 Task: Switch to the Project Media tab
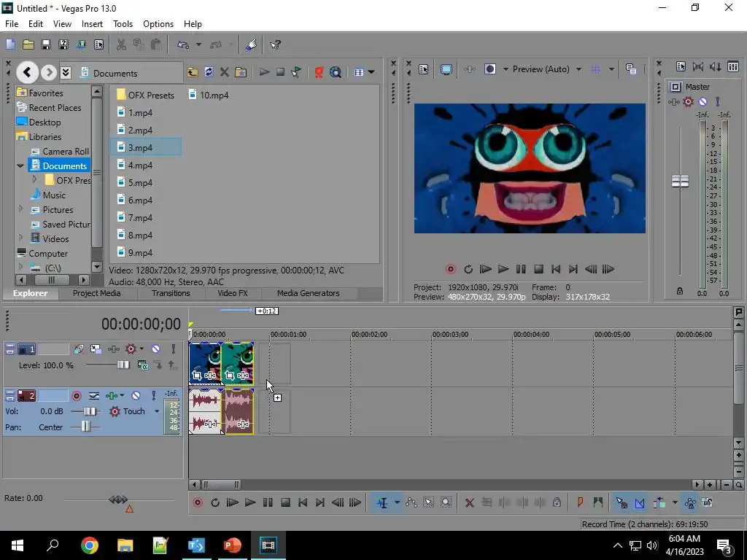(97, 293)
